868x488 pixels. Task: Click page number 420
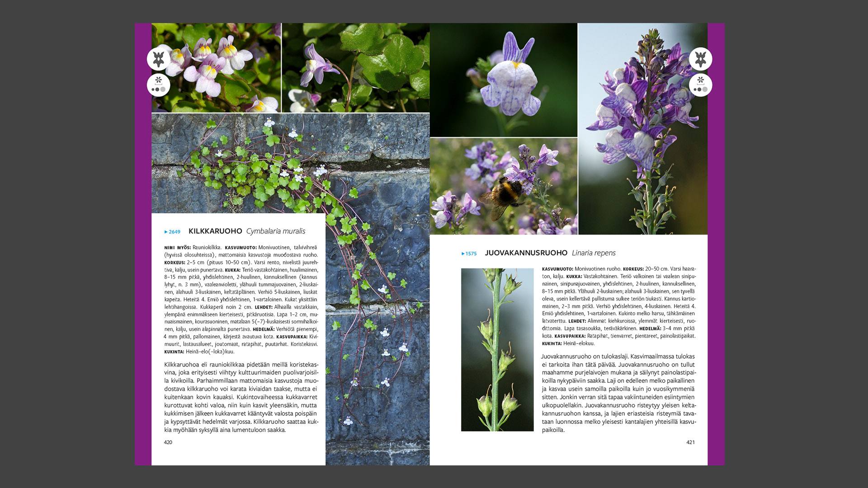[x=168, y=442]
